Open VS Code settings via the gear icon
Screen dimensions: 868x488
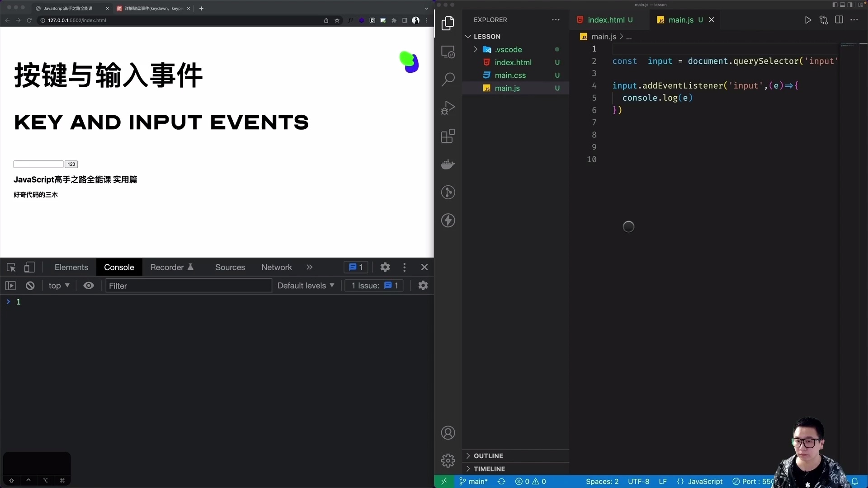(448, 460)
